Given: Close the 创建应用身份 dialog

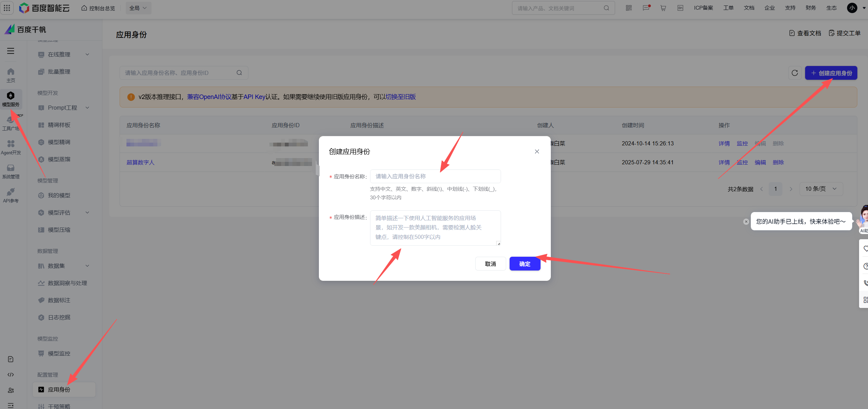Looking at the screenshot, I should point(537,152).
